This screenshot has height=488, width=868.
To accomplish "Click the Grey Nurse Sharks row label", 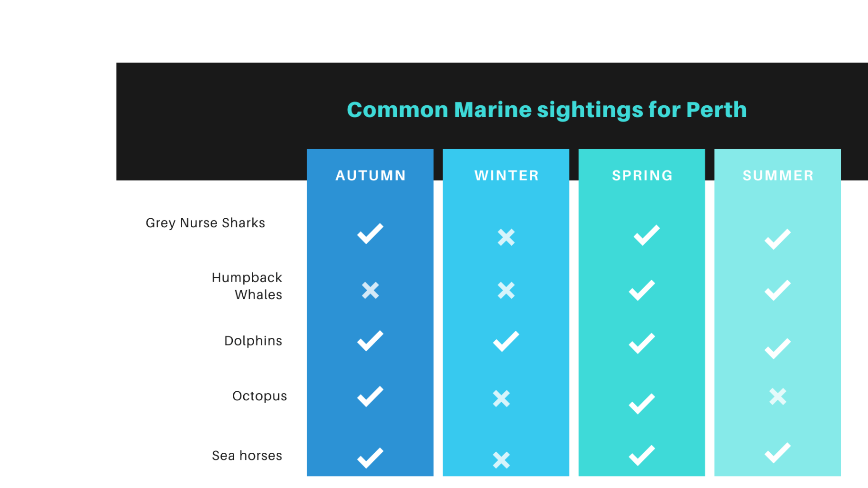I will (x=205, y=223).
